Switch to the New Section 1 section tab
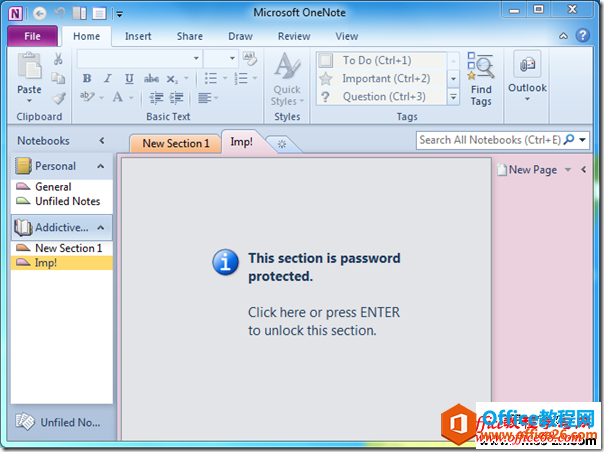Image resolution: width=604 pixels, height=452 pixels. (x=176, y=143)
